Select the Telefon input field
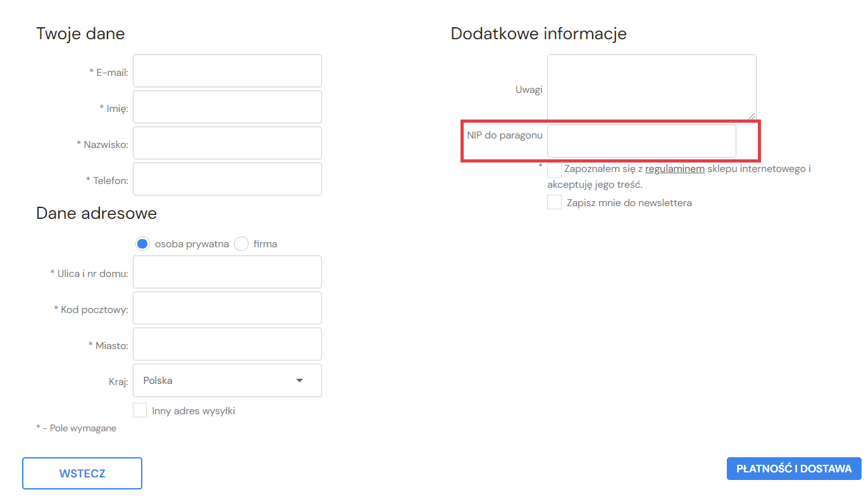866x504 pixels. [x=227, y=179]
